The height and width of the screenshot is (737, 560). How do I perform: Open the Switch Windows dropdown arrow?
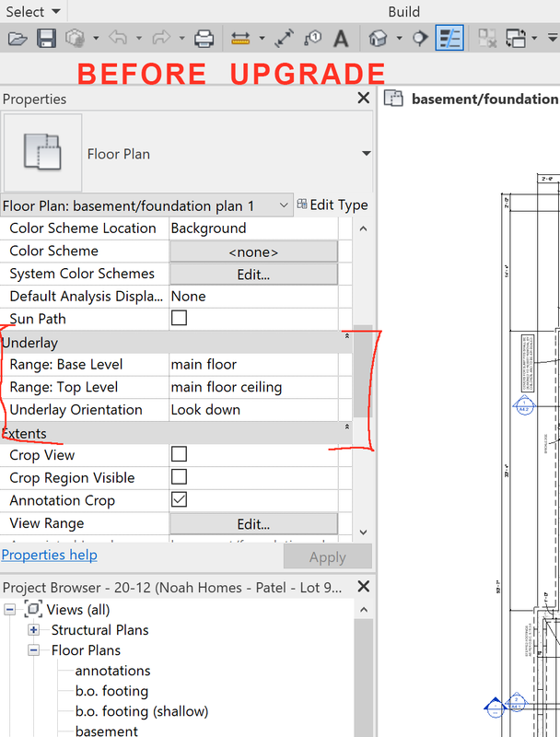(534, 38)
